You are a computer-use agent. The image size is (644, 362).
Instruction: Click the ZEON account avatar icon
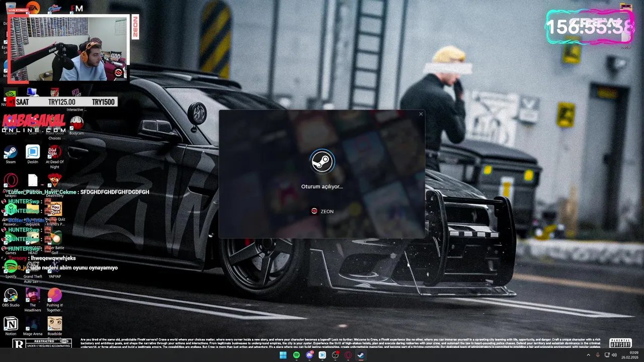click(x=314, y=211)
